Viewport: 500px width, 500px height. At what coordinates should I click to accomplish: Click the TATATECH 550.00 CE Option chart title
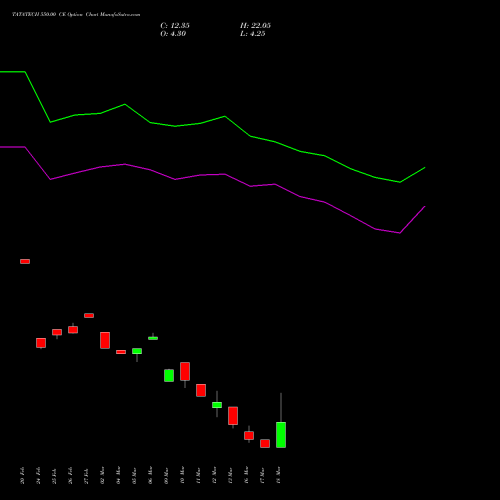click(76, 15)
